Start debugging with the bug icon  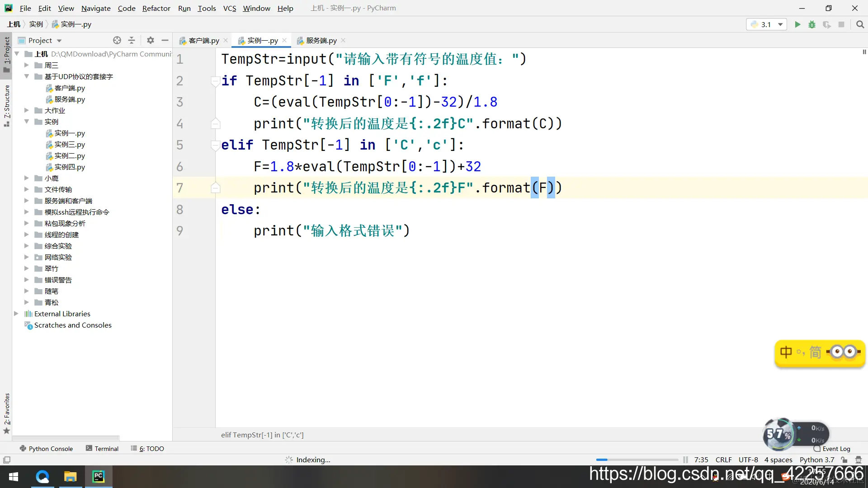(812, 24)
